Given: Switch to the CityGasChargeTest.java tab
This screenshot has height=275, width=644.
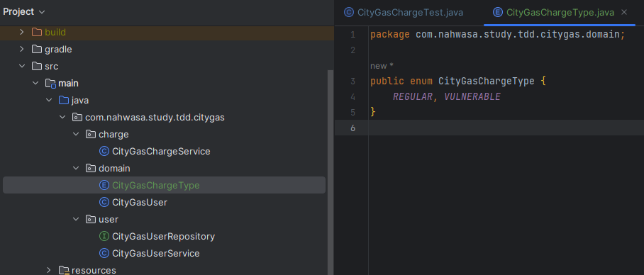Looking at the screenshot, I should click(x=404, y=13).
